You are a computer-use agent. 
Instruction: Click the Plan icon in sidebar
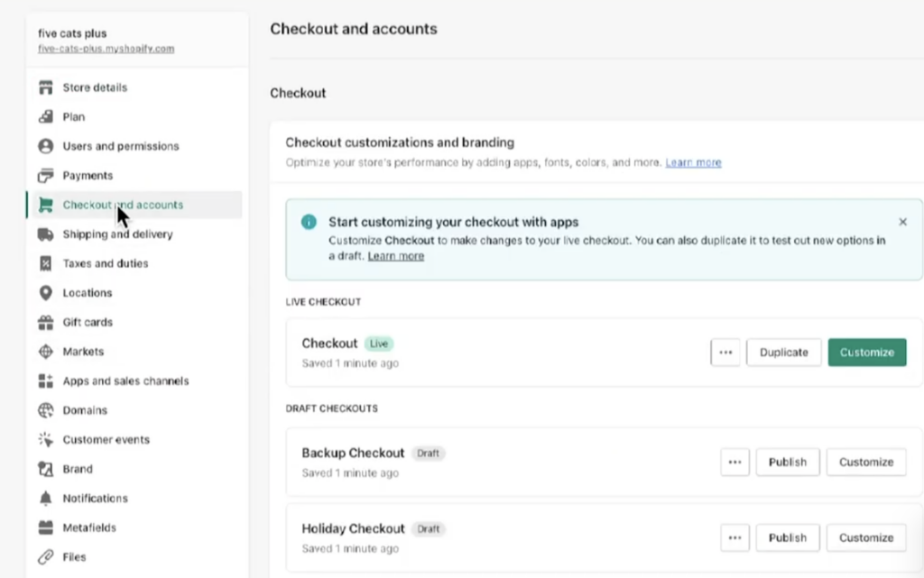pyautogui.click(x=45, y=116)
